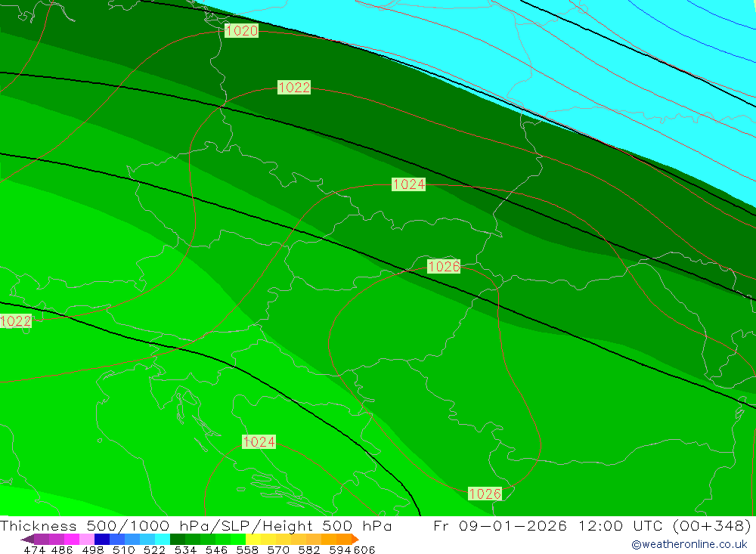
Task: Click the cyan legend swatch above 522
Action: (163, 539)
